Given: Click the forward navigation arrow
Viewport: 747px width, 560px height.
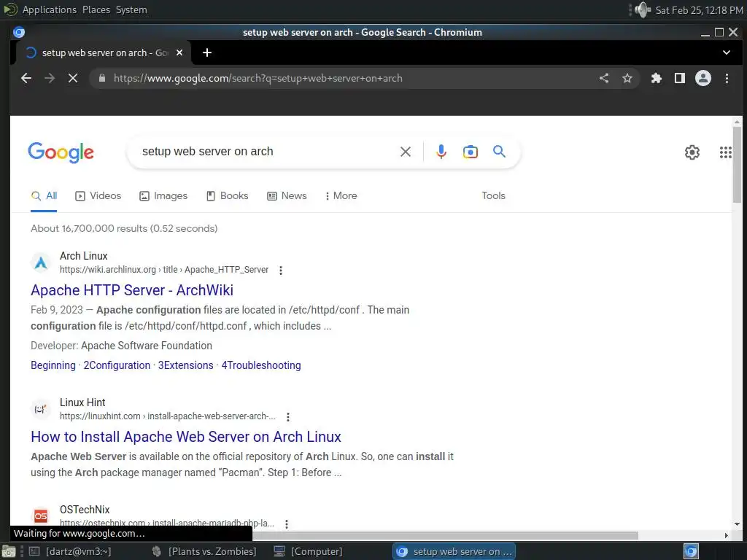Looking at the screenshot, I should coord(50,78).
